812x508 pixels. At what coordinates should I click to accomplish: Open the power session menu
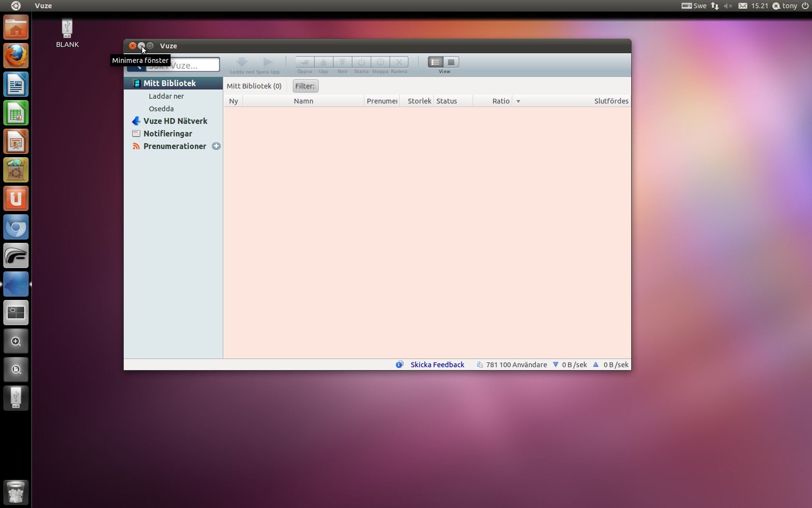805,6
